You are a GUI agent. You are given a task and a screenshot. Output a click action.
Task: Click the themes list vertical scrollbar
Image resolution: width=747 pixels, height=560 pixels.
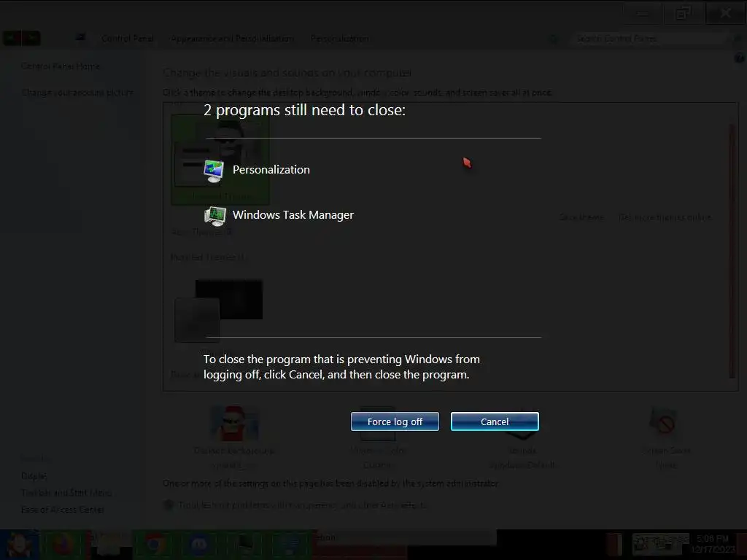pyautogui.click(x=732, y=251)
